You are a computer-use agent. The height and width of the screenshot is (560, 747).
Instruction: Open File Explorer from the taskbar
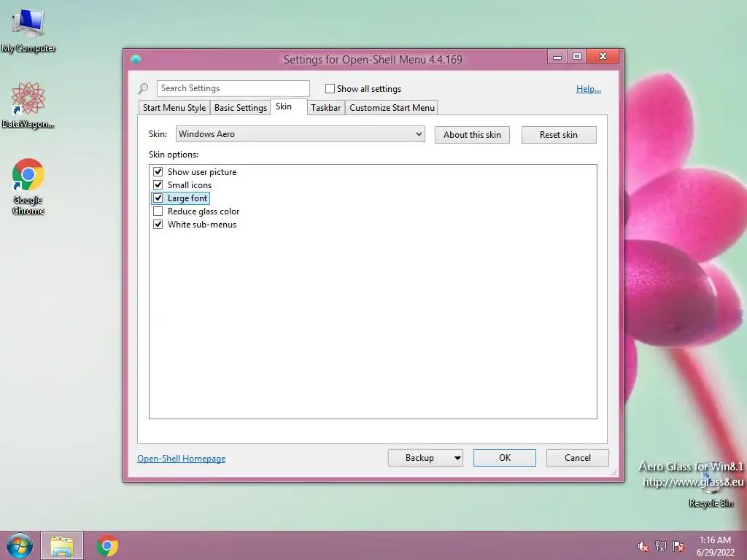(62, 545)
